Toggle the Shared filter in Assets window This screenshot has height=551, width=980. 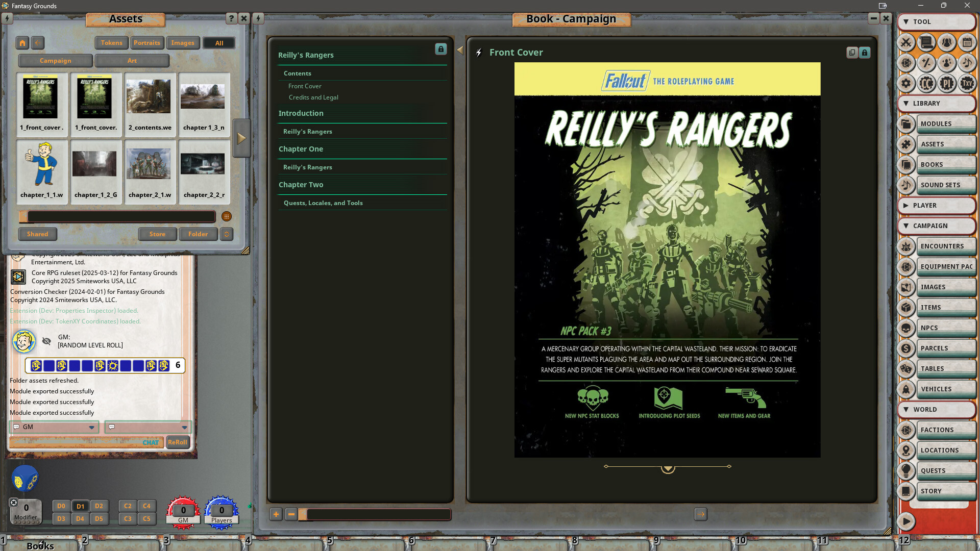[x=37, y=234]
